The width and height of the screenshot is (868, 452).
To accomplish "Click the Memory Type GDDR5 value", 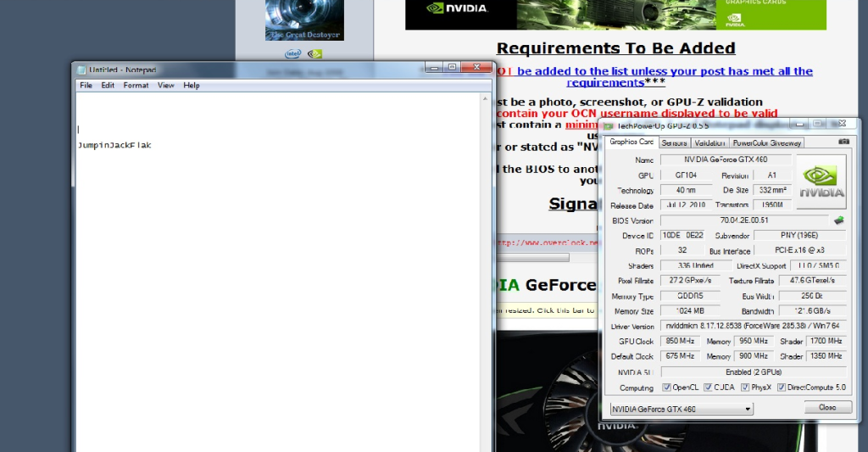I will pyautogui.click(x=690, y=296).
